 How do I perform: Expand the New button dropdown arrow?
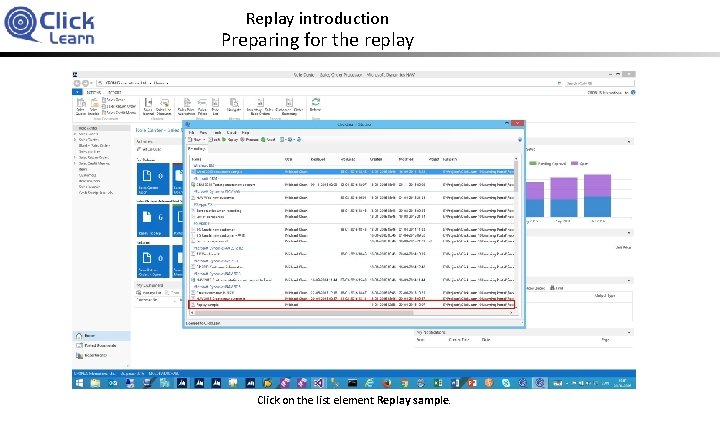pyautogui.click(x=204, y=140)
